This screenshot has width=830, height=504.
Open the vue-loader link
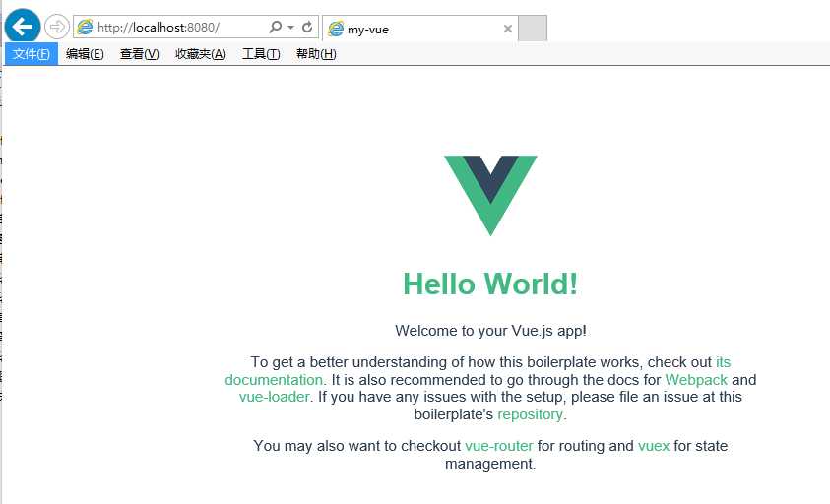[x=274, y=397]
